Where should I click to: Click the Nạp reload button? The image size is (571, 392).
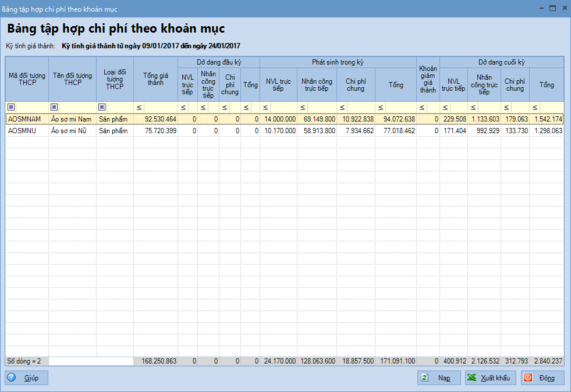coord(439,378)
